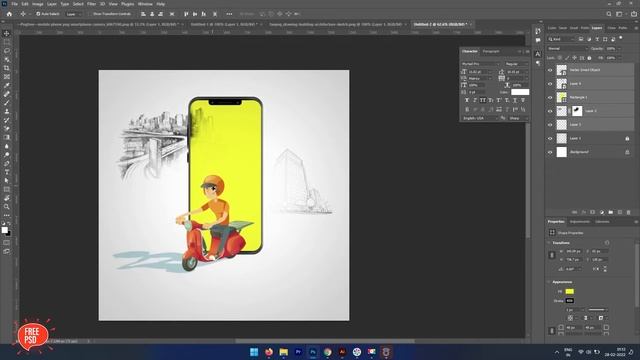640x360 pixels.
Task: Open the Auto-Select Layer dropdown
Action: coord(74,14)
